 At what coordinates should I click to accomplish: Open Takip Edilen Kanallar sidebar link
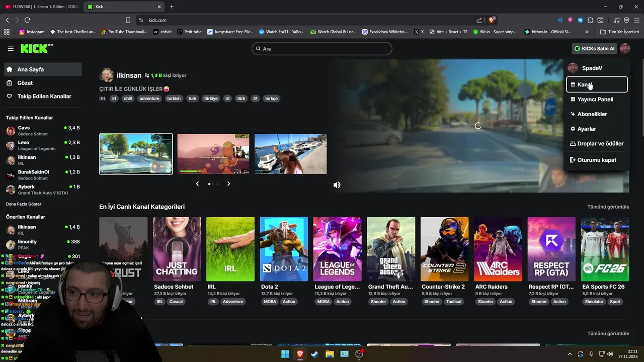[43, 96]
